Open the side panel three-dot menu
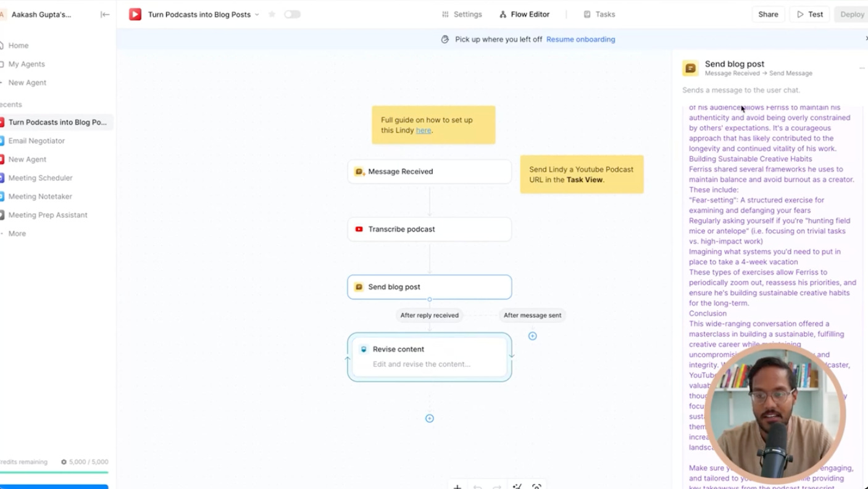The width and height of the screenshot is (868, 489). click(862, 68)
